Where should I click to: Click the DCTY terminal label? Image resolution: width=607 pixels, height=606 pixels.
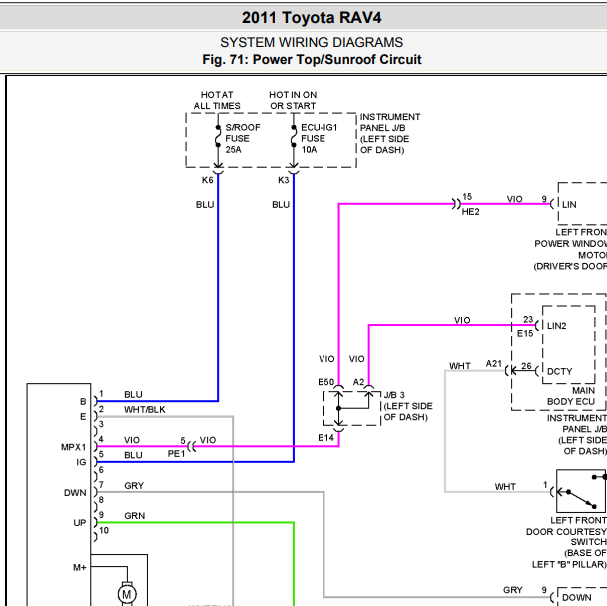pyautogui.click(x=559, y=371)
